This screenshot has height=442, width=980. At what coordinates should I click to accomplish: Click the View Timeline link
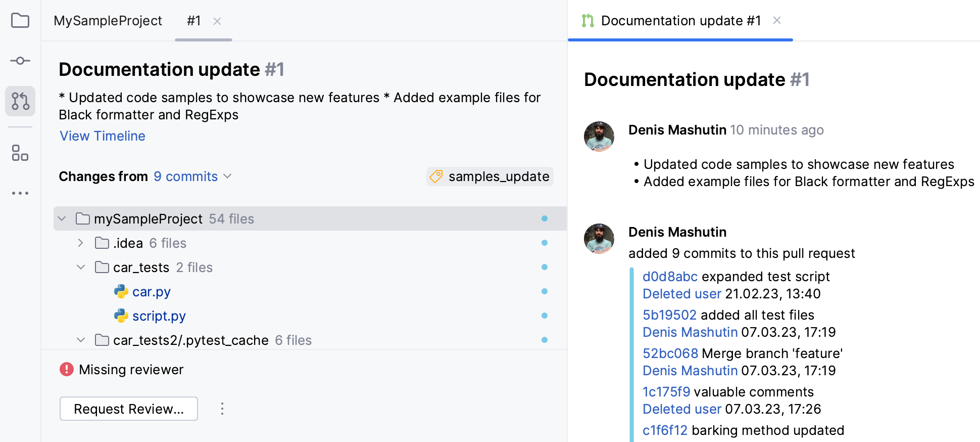point(103,136)
